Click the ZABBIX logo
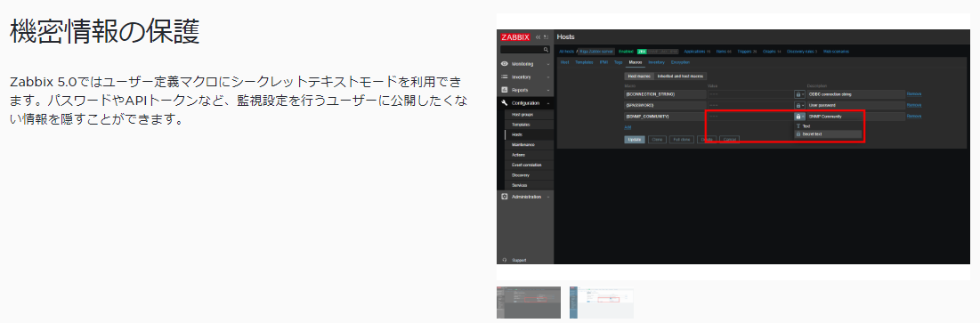Screen dimensions: 980x323 coord(515,36)
